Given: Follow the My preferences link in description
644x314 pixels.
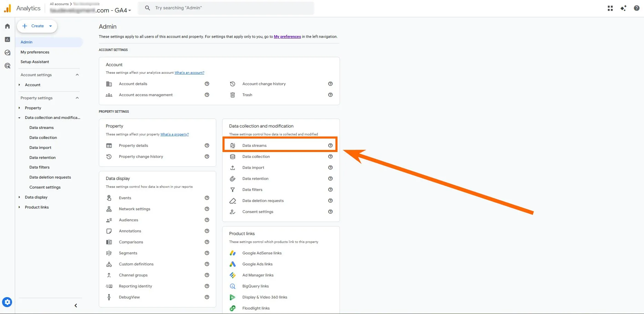Looking at the screenshot, I should (287, 37).
